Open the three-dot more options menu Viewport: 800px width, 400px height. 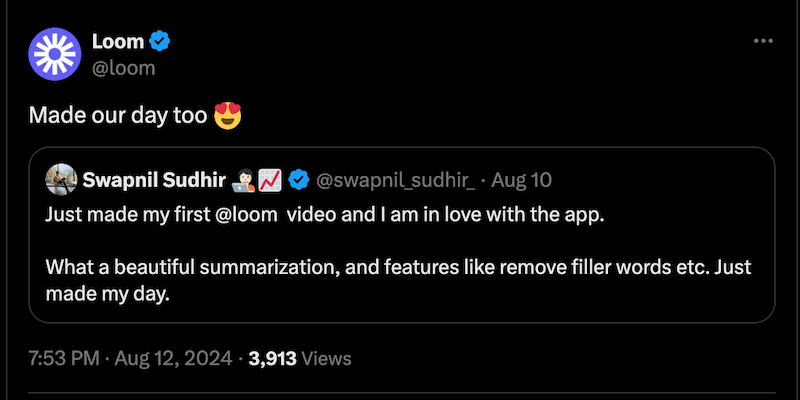click(x=763, y=41)
